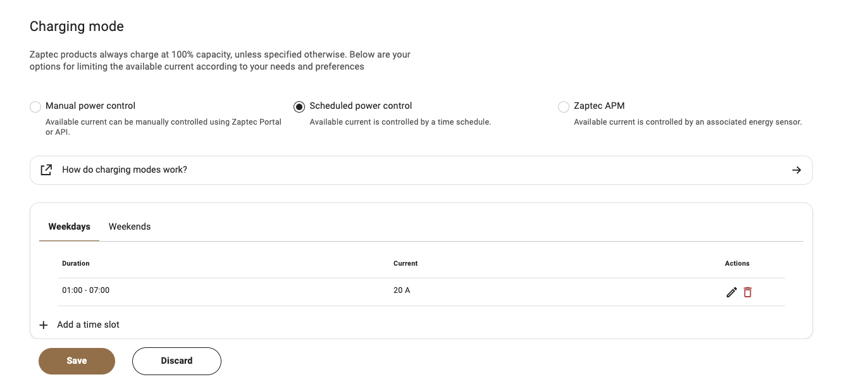Click the plus icon to add a slot

point(44,325)
